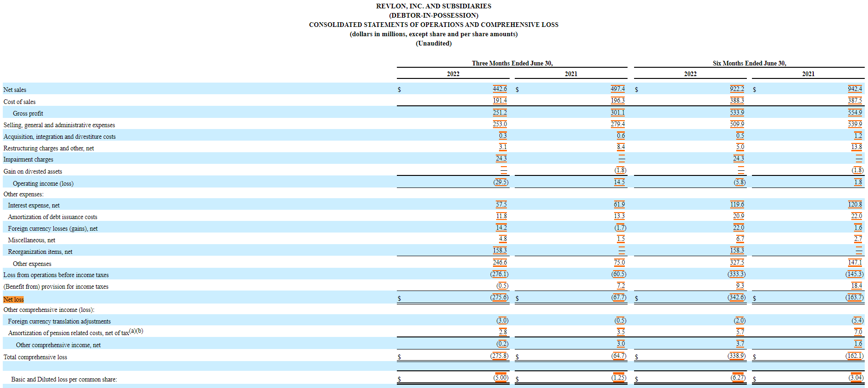Select "Acquisition, integration and divestiture costs" label
Screen dimensions: 868x388
(59, 136)
